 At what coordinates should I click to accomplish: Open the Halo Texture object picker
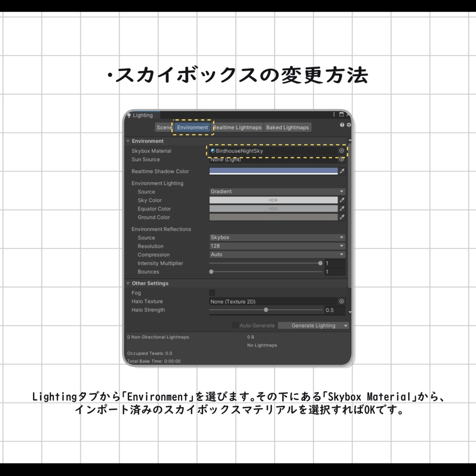pos(342,301)
